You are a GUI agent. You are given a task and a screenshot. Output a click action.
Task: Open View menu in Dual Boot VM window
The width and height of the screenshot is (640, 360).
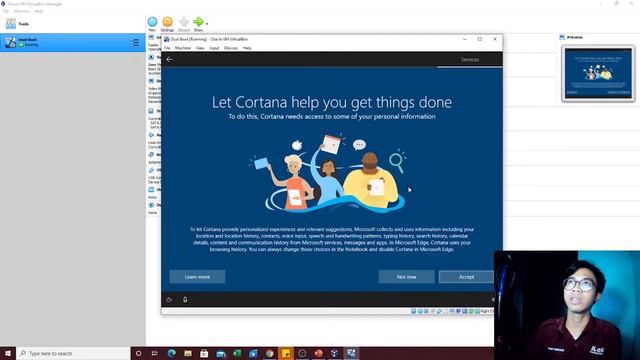click(x=200, y=48)
